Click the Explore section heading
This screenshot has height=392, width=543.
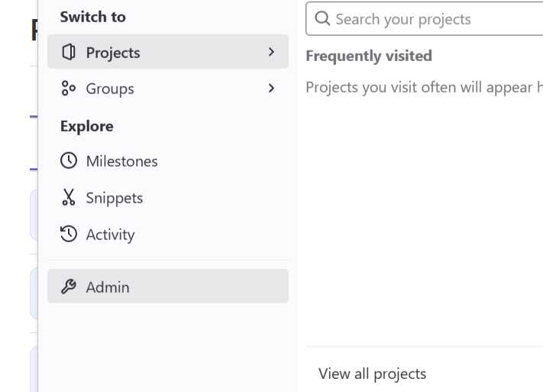86,126
